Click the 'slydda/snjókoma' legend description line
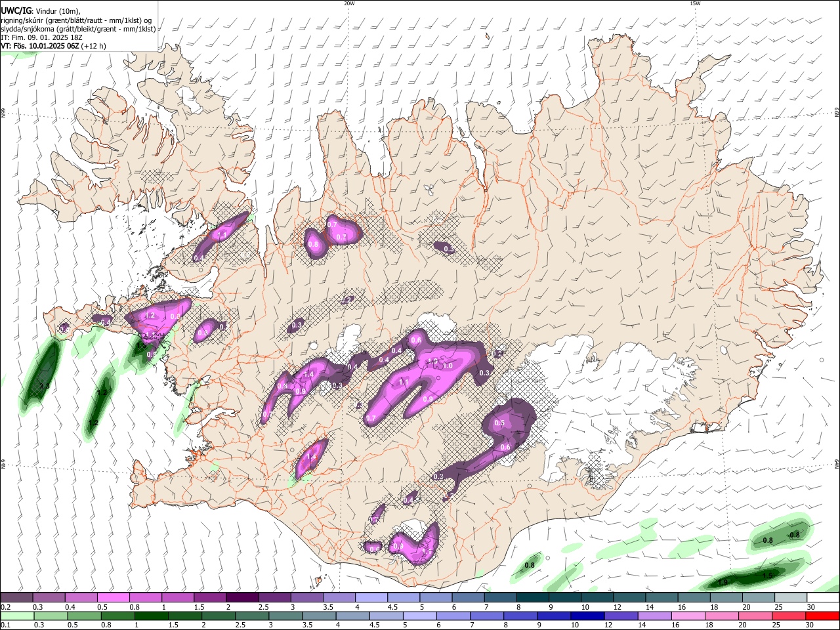 [x=78, y=29]
